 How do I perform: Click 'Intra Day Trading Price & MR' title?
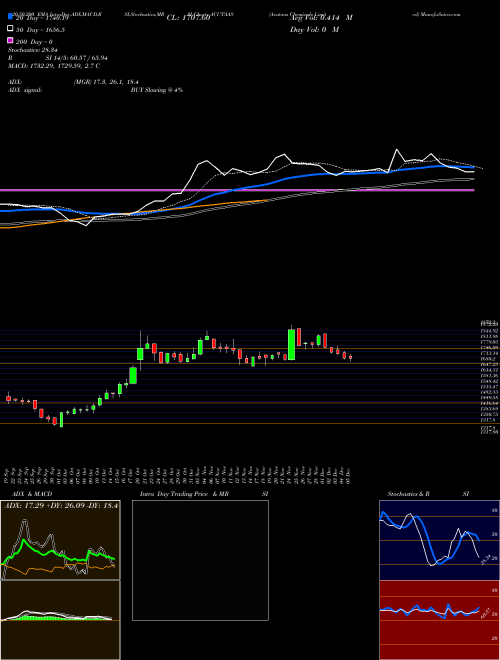pos(184,494)
